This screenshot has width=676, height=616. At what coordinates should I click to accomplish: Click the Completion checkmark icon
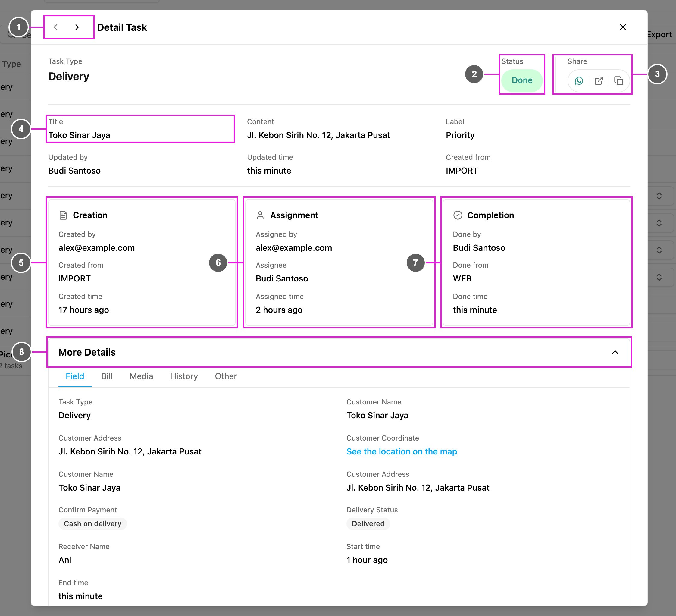point(458,215)
